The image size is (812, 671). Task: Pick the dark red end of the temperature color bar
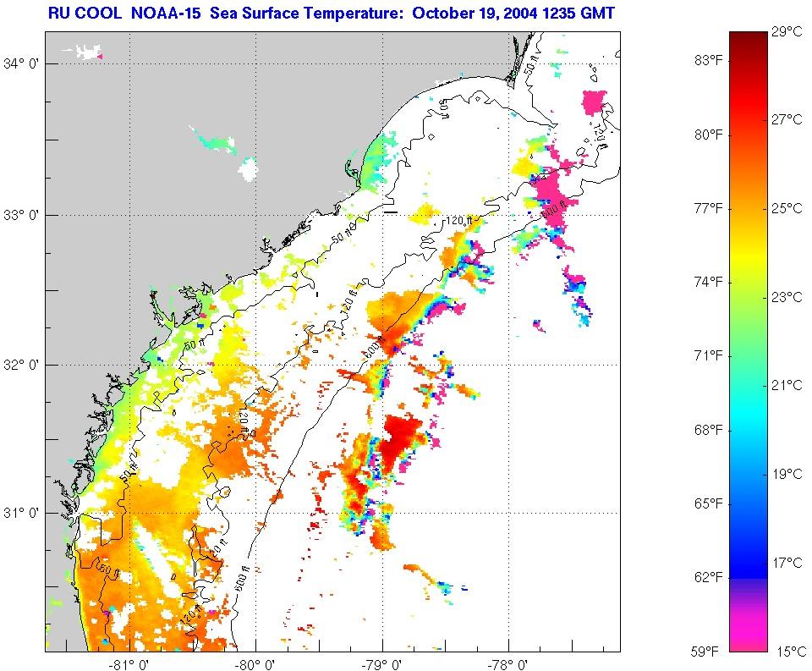coord(748,39)
